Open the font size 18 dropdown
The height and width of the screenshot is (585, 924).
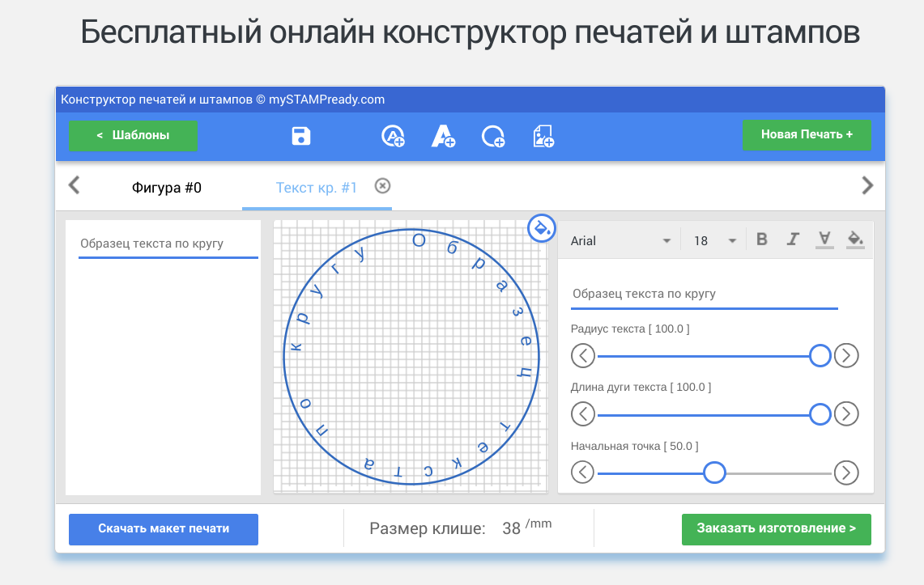pos(714,240)
